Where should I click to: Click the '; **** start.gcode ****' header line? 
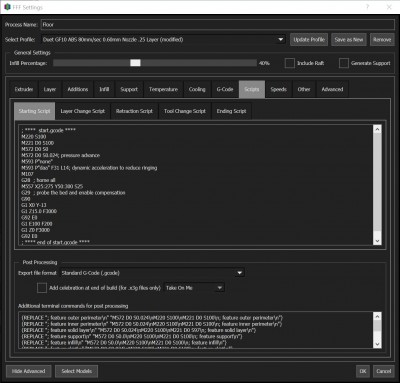(48, 130)
